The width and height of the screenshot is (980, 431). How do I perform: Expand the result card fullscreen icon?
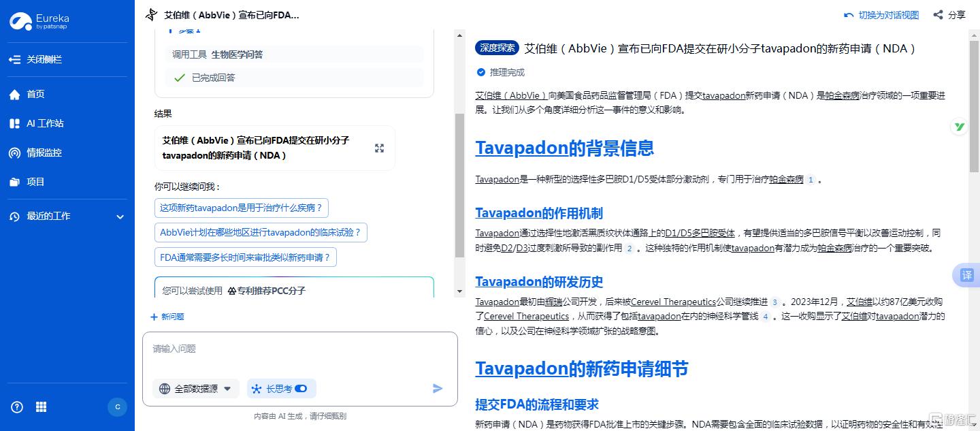(x=379, y=148)
